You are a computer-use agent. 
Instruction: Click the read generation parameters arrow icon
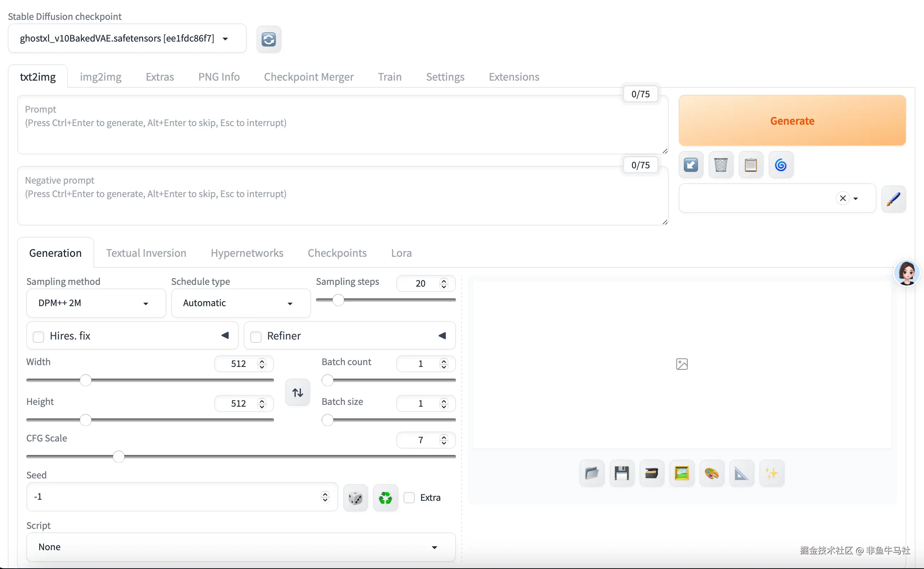point(691,165)
